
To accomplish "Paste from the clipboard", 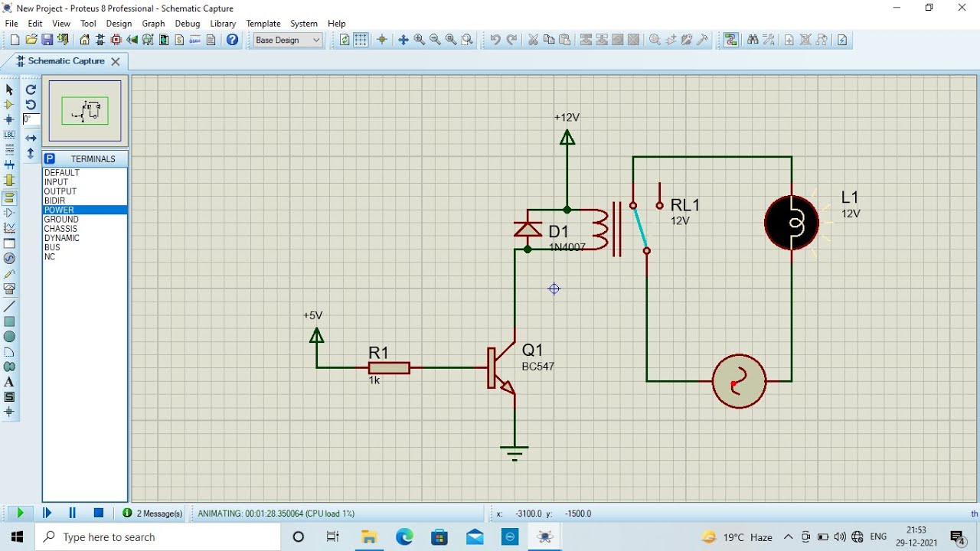I will 565,40.
